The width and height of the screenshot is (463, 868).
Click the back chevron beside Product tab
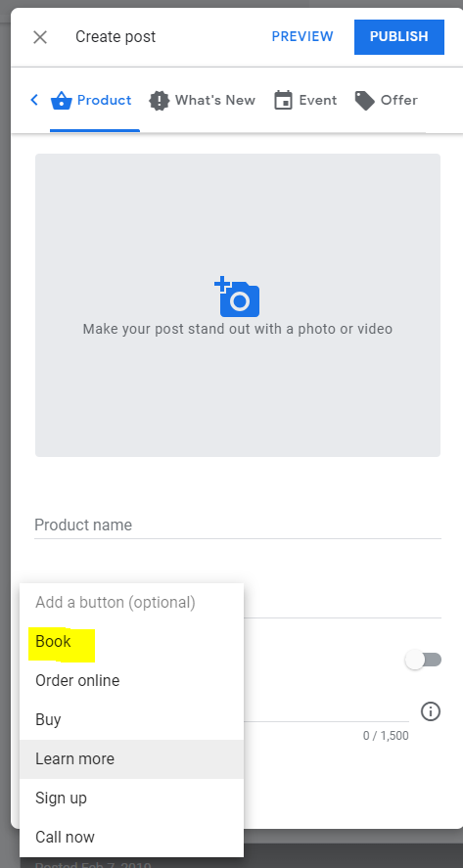[34, 100]
